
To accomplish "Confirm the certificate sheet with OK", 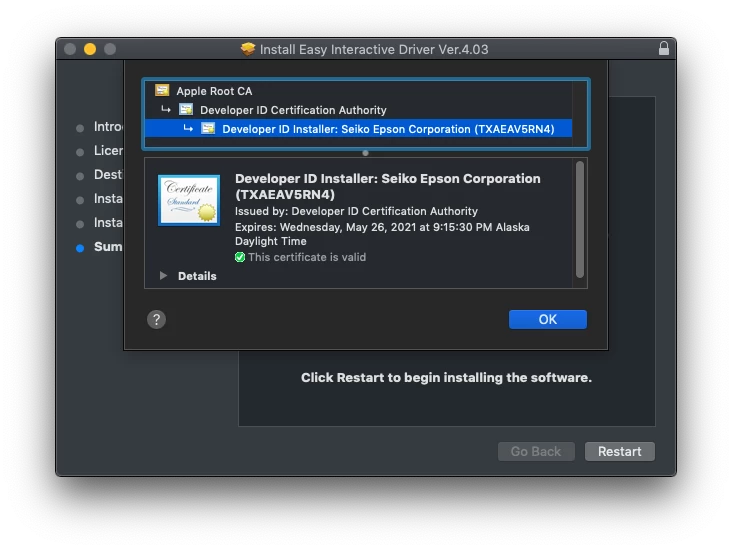I will pyautogui.click(x=548, y=319).
